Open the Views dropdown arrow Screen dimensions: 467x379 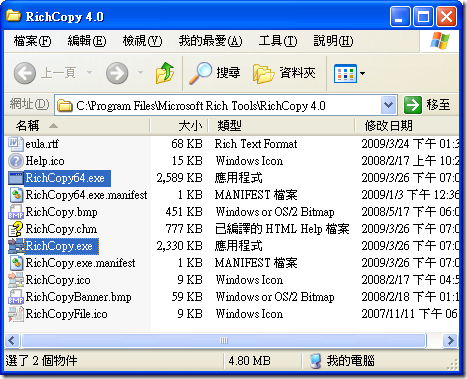click(x=362, y=73)
